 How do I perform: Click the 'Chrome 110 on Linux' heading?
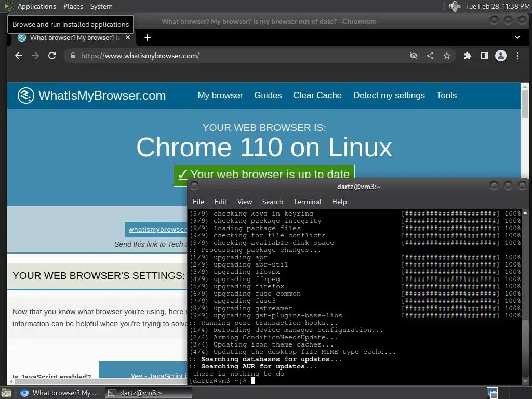tap(264, 147)
